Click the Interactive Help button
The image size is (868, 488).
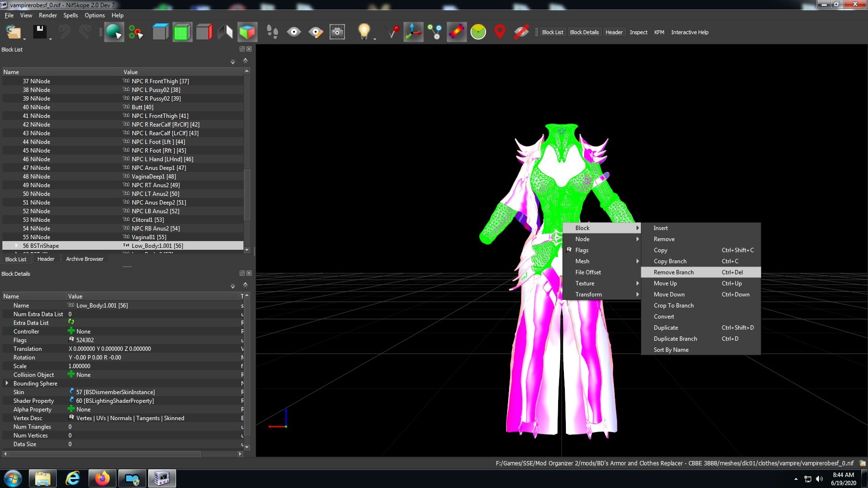pyautogui.click(x=689, y=32)
